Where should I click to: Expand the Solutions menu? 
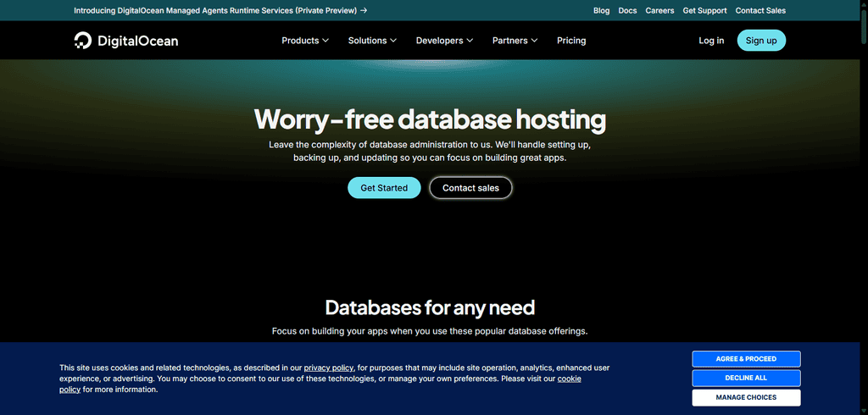tap(372, 41)
